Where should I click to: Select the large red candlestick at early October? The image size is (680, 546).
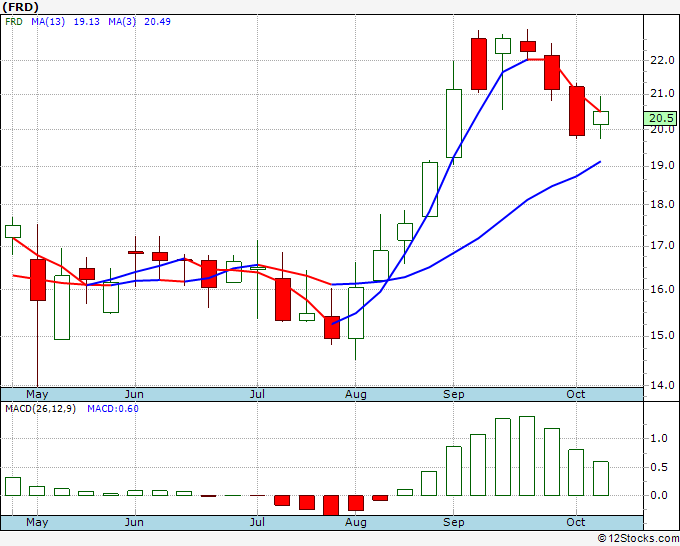coord(577,111)
